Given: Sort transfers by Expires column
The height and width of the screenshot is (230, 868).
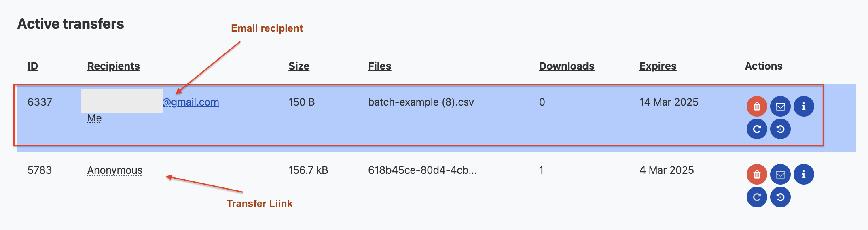Looking at the screenshot, I should 658,66.
